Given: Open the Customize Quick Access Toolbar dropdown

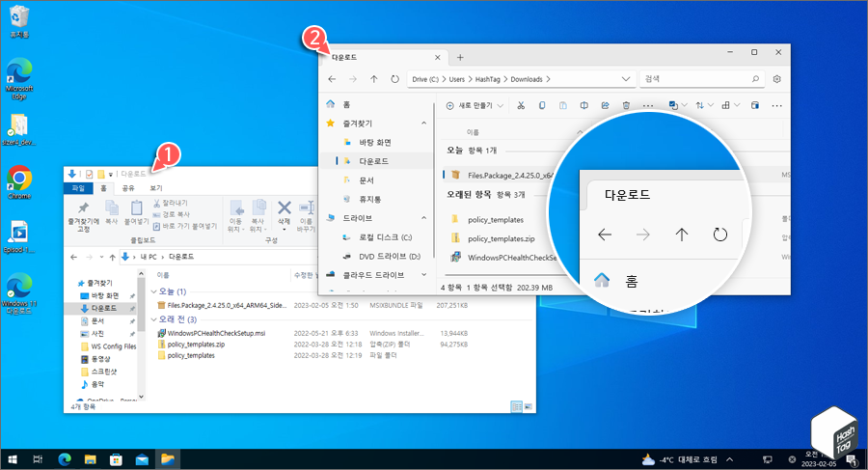Looking at the screenshot, I should 110,174.
